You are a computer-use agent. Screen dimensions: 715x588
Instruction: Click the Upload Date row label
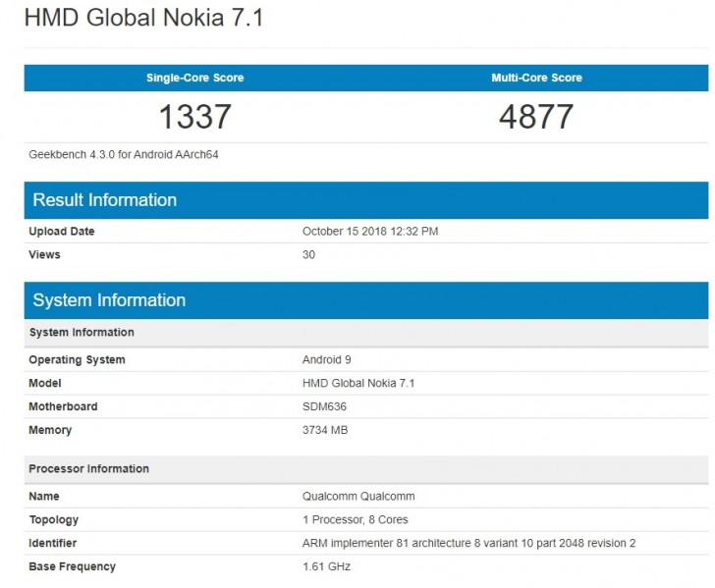pos(62,232)
